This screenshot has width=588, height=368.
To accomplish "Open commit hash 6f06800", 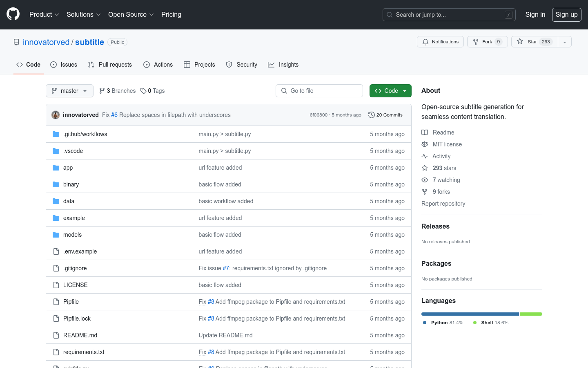I will (x=318, y=115).
